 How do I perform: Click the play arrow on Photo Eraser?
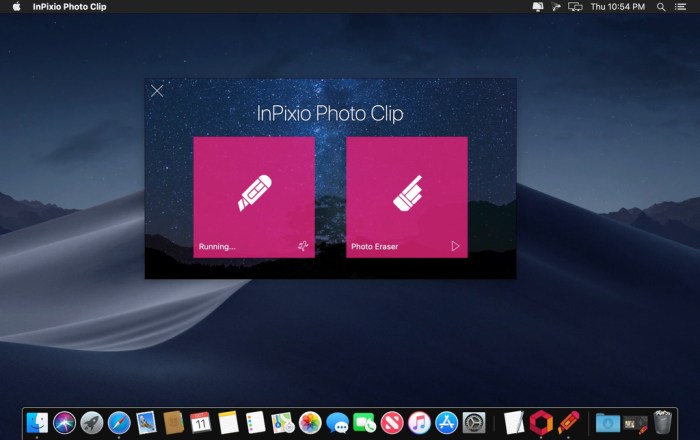(455, 246)
